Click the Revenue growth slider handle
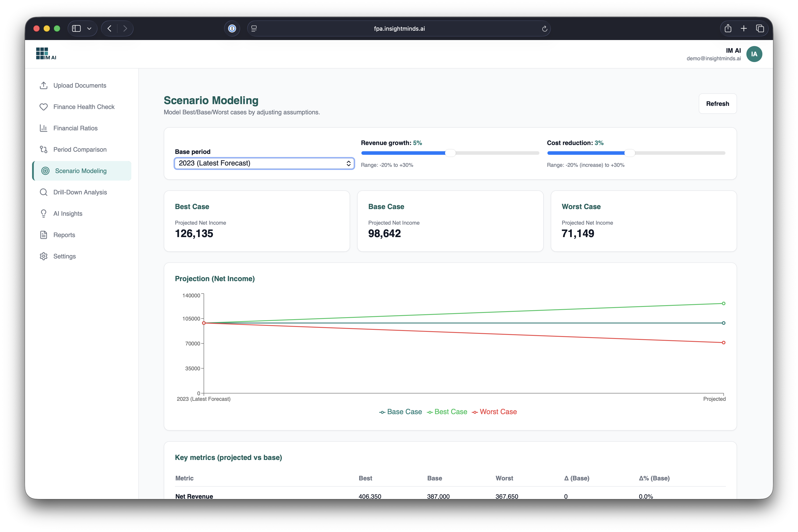798x532 pixels. (x=450, y=153)
